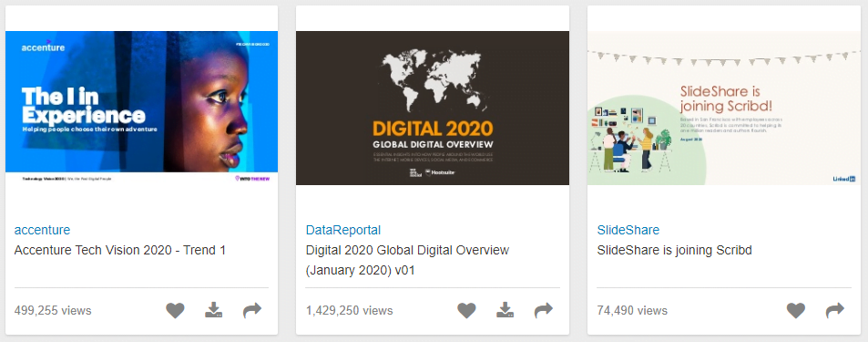Open the Digital 2020 Global Digital Overview title
The image size is (868, 342).
[x=407, y=260]
